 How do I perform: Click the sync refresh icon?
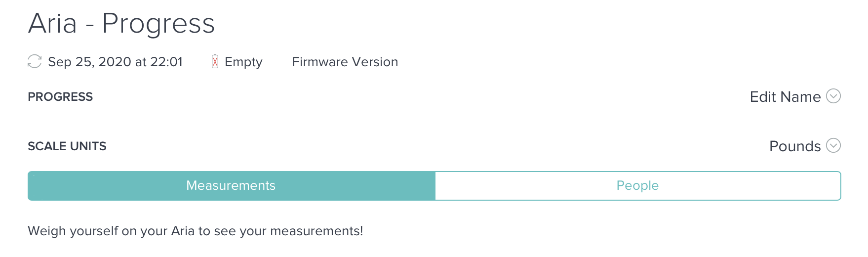(35, 62)
